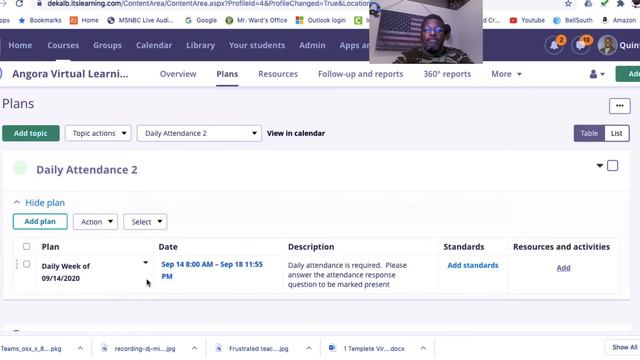Open the user profile avatar
Viewport: 640px width, 360px height.
point(607,45)
